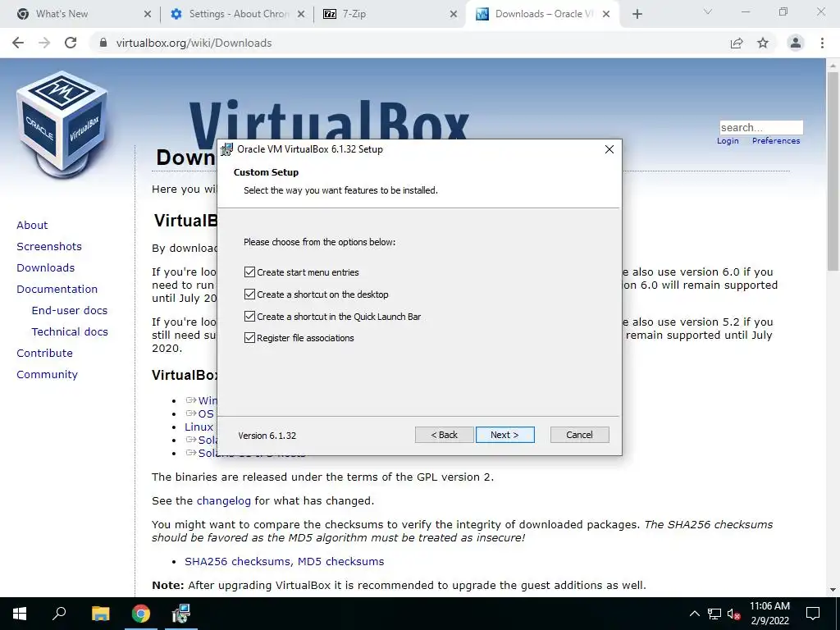The width and height of the screenshot is (840, 630).
Task: Open End-user docs link
Action: pyautogui.click(x=69, y=310)
